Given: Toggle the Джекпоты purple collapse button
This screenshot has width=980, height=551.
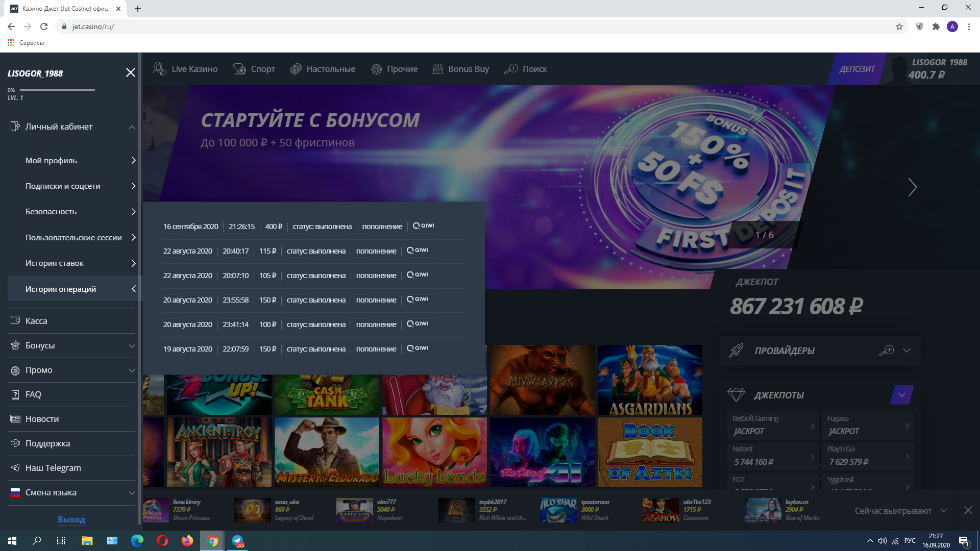Looking at the screenshot, I should 901,395.
